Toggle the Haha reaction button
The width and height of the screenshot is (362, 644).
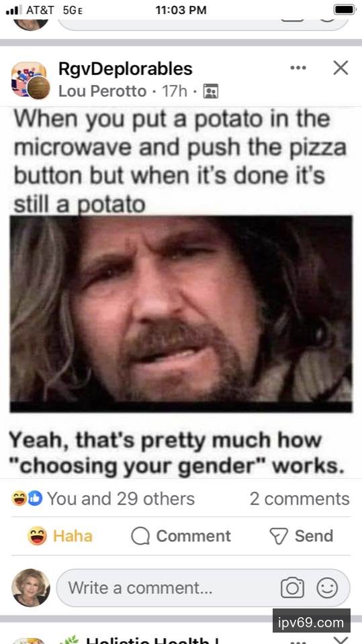click(x=60, y=536)
